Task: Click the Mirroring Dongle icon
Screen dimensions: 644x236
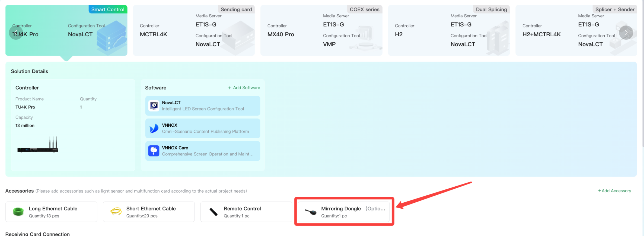Action: (311, 212)
